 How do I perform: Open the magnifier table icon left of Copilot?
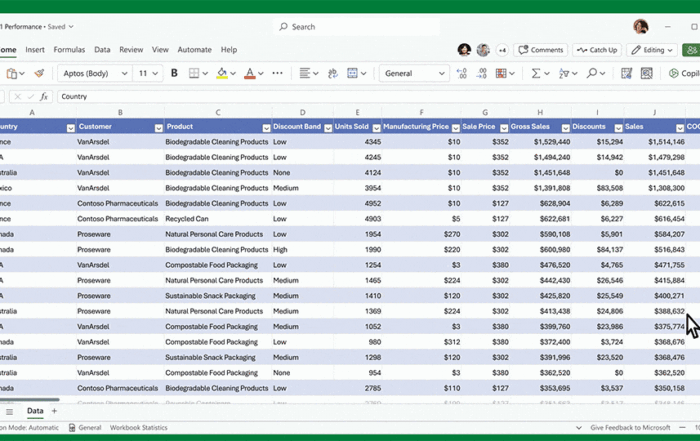click(646, 73)
